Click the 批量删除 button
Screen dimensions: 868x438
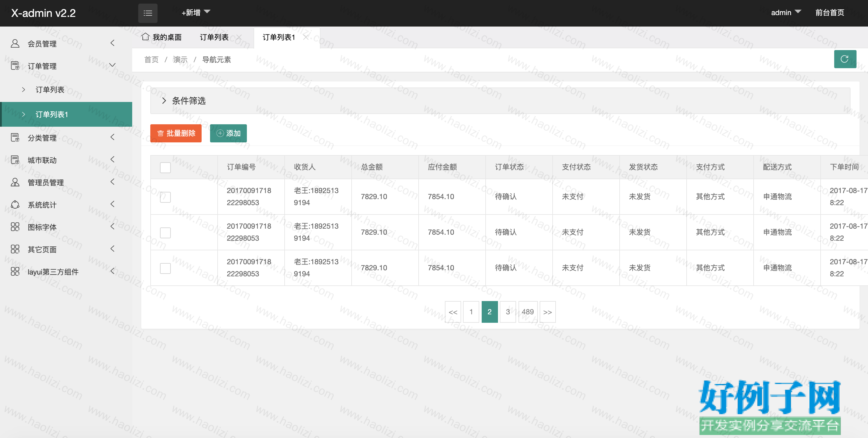176,133
